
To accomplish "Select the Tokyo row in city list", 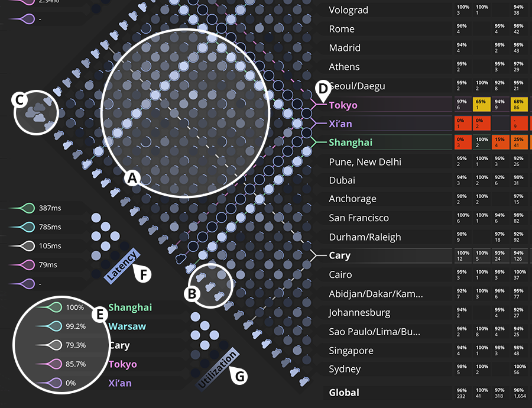I will pos(343,105).
